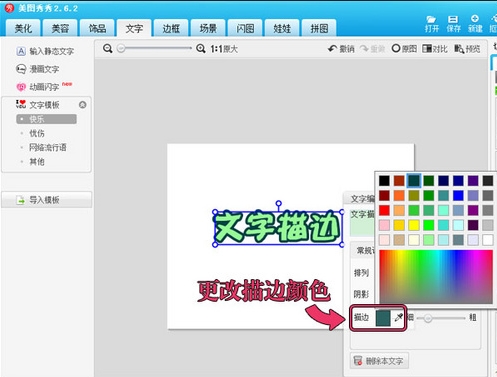The height and width of the screenshot is (377, 497).
Task: Pick the white swatch in palette
Action: click(x=488, y=240)
